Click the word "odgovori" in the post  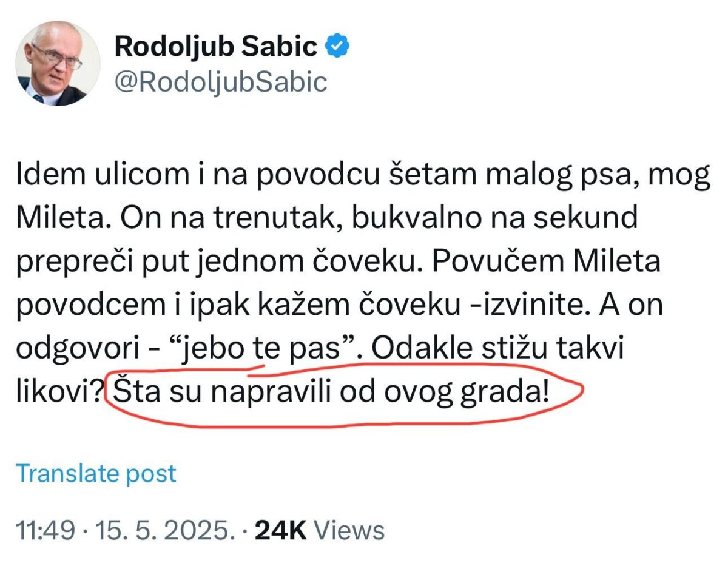[x=83, y=351]
